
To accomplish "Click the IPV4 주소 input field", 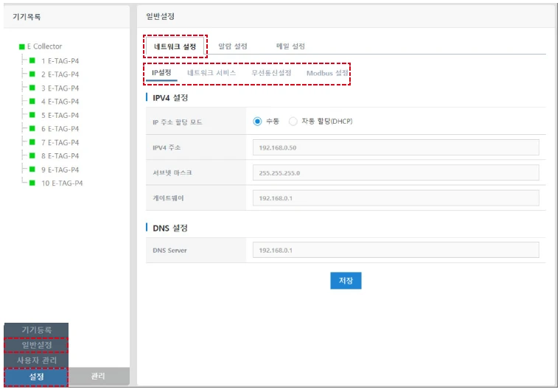I will point(396,147).
